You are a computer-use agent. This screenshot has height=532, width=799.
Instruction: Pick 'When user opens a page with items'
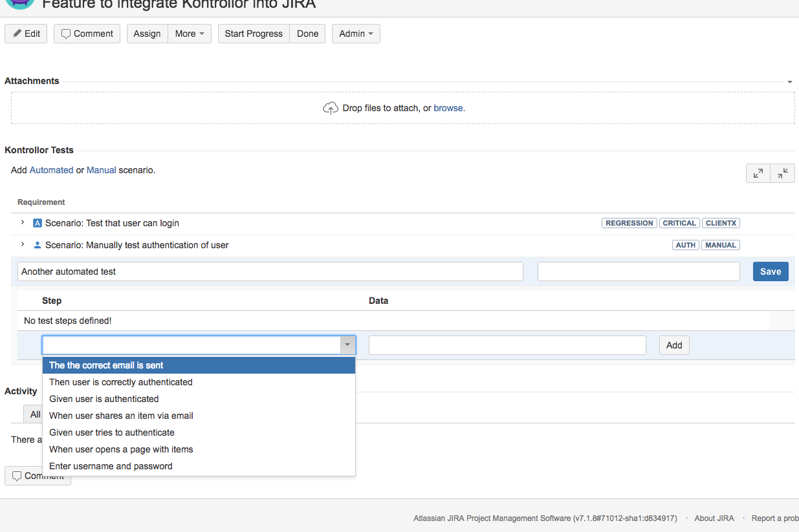(x=199, y=449)
